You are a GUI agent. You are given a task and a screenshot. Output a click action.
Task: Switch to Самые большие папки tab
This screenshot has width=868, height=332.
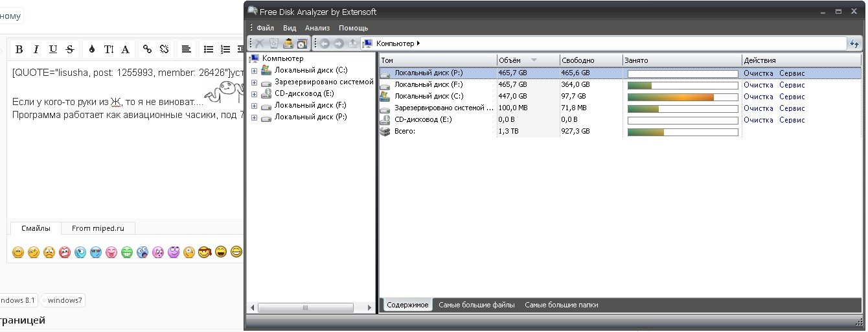562,305
